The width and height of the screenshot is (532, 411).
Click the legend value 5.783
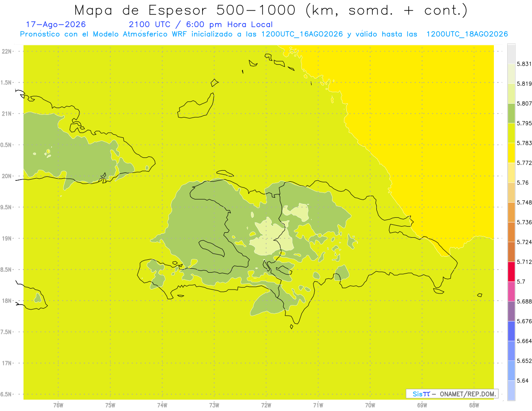pos(524,143)
